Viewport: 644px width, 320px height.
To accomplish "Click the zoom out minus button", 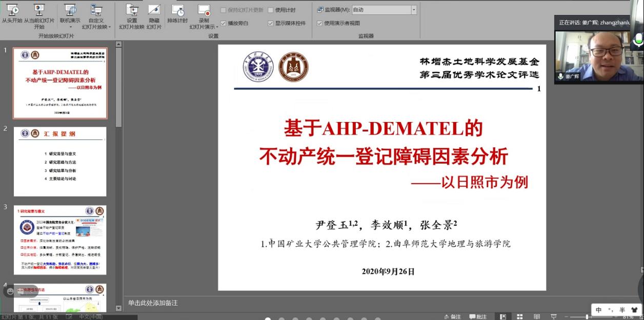I will point(567,317).
